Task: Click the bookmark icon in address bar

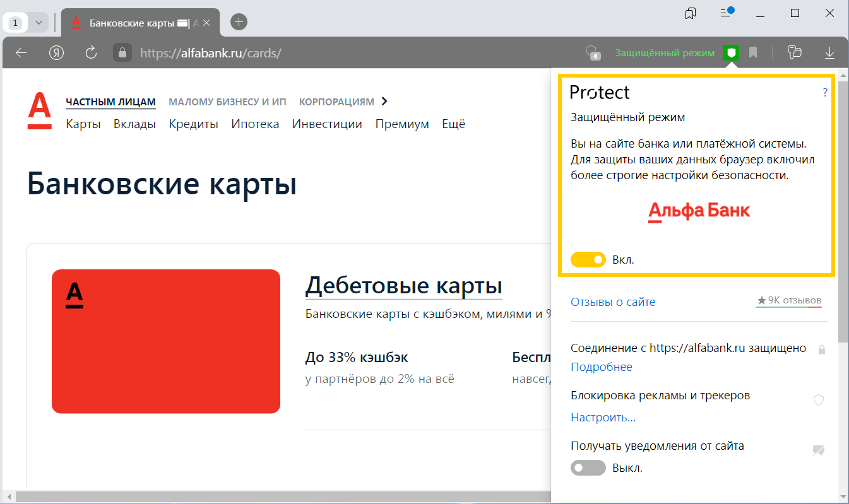Action: pyautogui.click(x=753, y=53)
